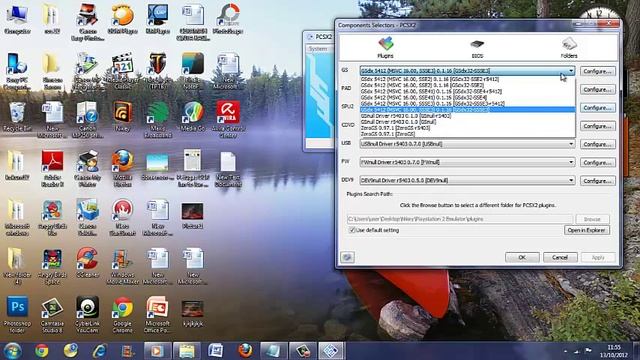Open the USB plugin dropdown
The height and width of the screenshot is (360, 640).
[467, 144]
